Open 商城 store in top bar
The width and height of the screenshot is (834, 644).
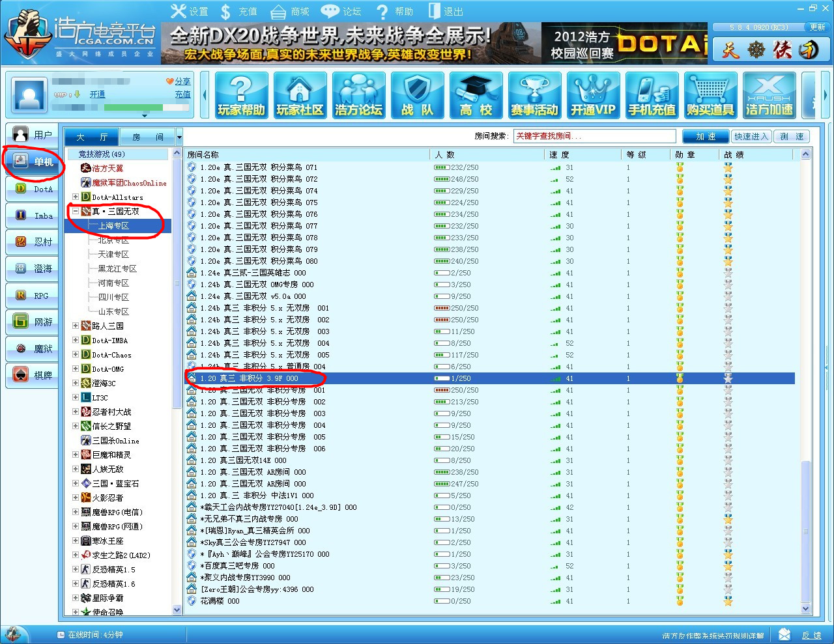pyautogui.click(x=290, y=11)
